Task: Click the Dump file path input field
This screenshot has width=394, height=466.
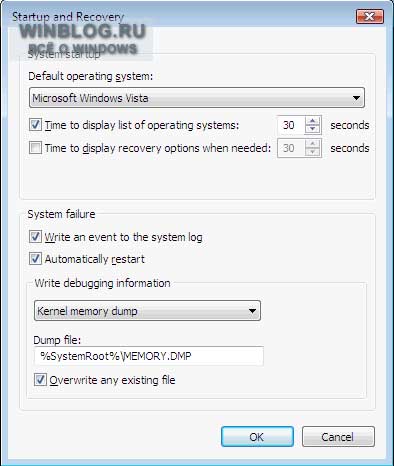Action: 149,356
